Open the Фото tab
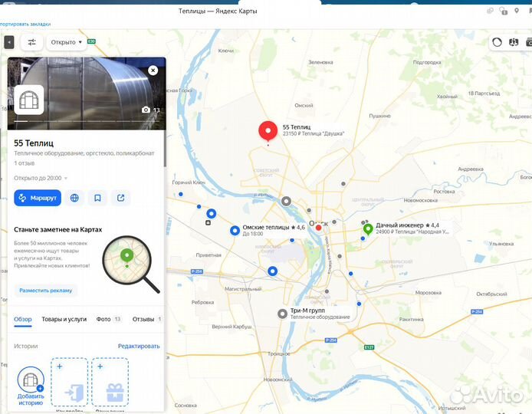This screenshot has height=414, width=532. point(107,319)
